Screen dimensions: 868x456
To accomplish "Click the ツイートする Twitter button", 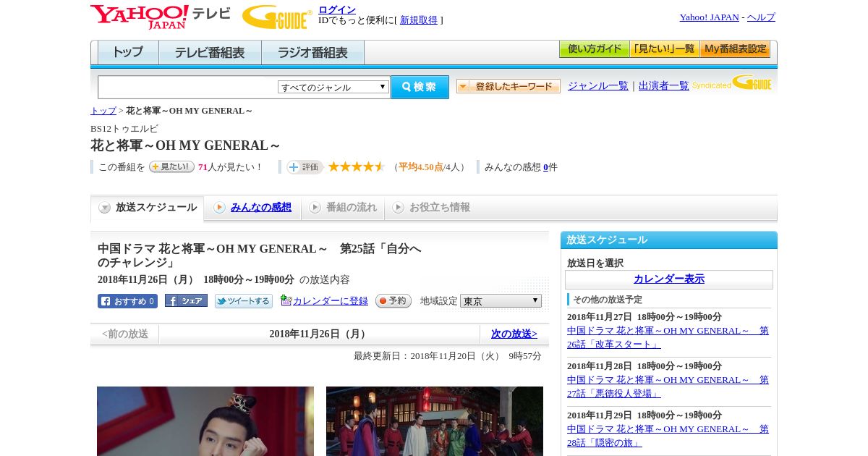I will [244, 301].
